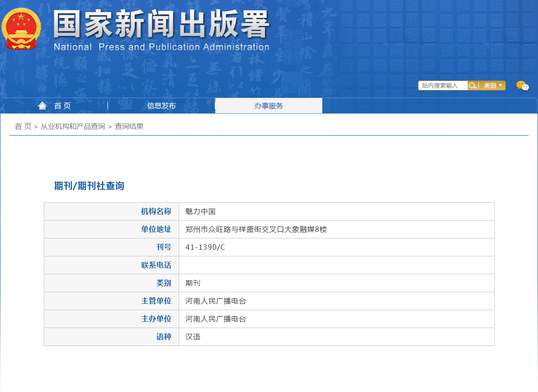This screenshot has height=392, width=538.
Task: Open the 类别 category dropdown
Action: click(493, 85)
